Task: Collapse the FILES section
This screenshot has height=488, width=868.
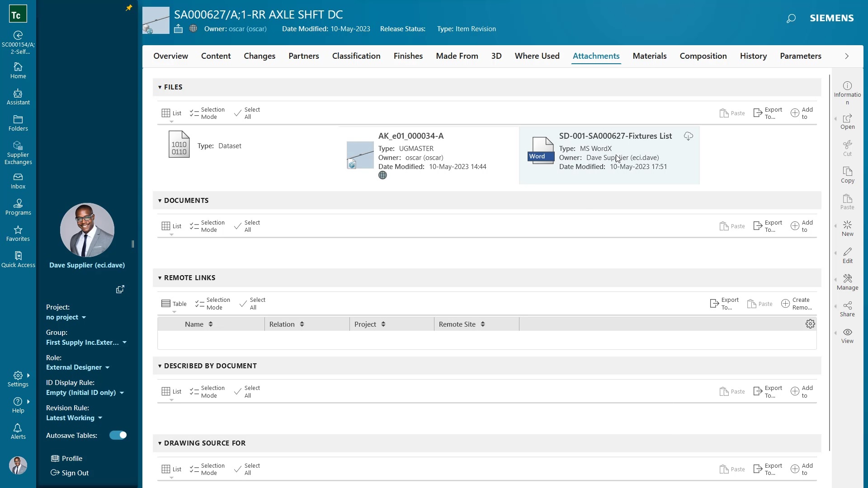Action: (x=160, y=87)
